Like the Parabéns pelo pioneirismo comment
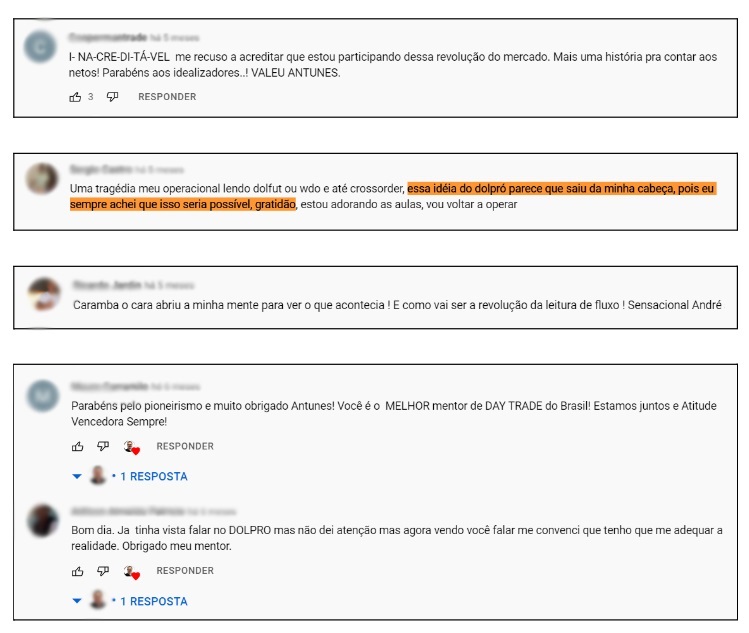This screenshot has height=633, width=749. 77,446
